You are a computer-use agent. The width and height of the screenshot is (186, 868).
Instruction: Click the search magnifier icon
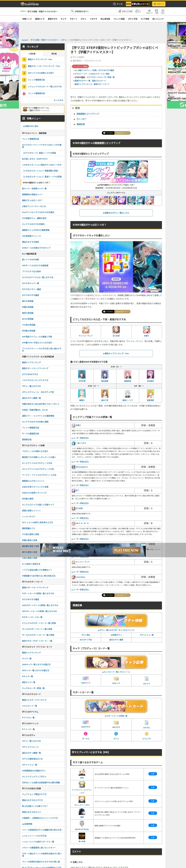73,11
